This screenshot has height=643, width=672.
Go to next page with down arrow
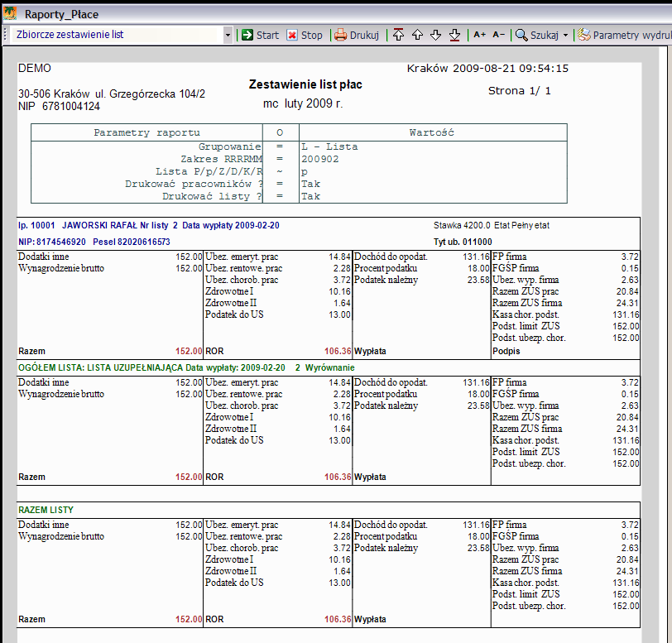point(436,35)
